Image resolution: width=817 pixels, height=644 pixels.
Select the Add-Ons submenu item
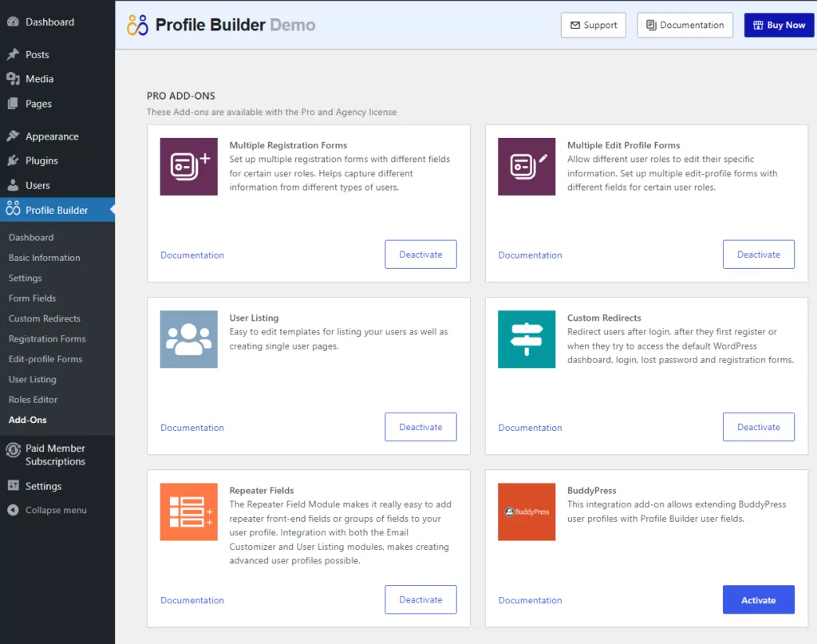click(28, 420)
